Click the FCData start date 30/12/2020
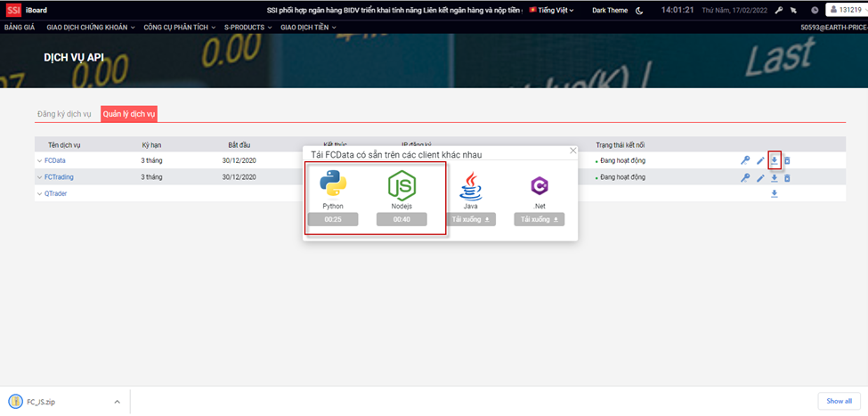868x416 pixels. click(x=239, y=160)
